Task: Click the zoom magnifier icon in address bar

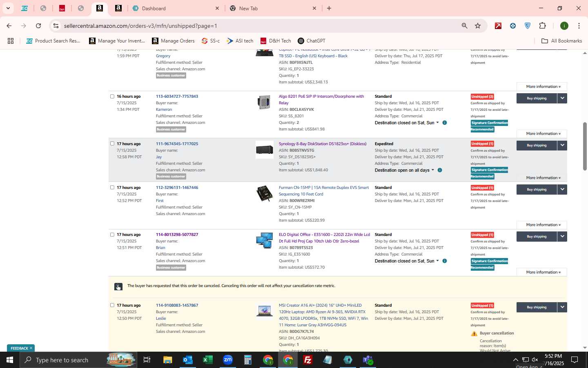Action: (464, 26)
